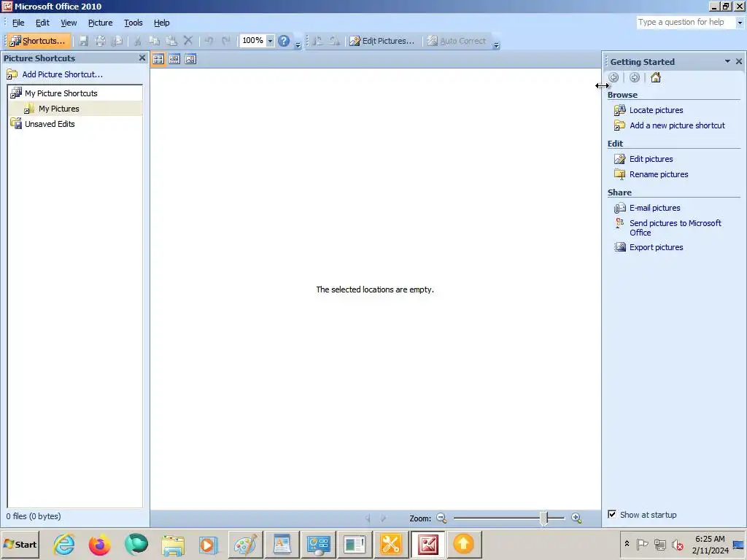
Task: Click the E-mail icon in toolbar
Action: click(117, 41)
